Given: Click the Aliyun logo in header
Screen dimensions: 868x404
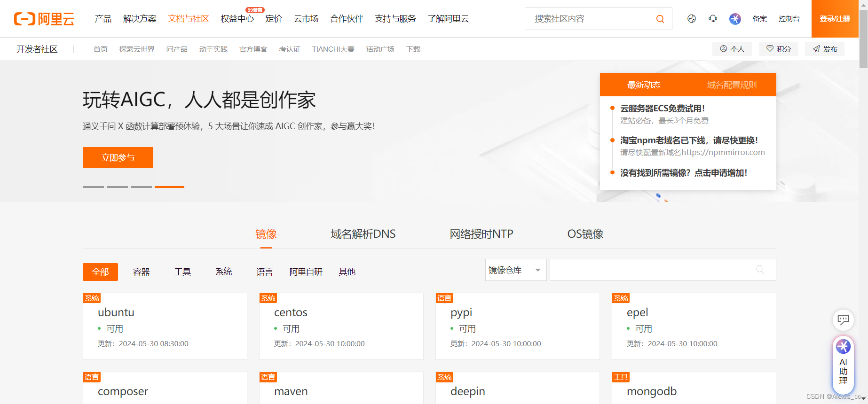Looking at the screenshot, I should pyautogui.click(x=44, y=19).
